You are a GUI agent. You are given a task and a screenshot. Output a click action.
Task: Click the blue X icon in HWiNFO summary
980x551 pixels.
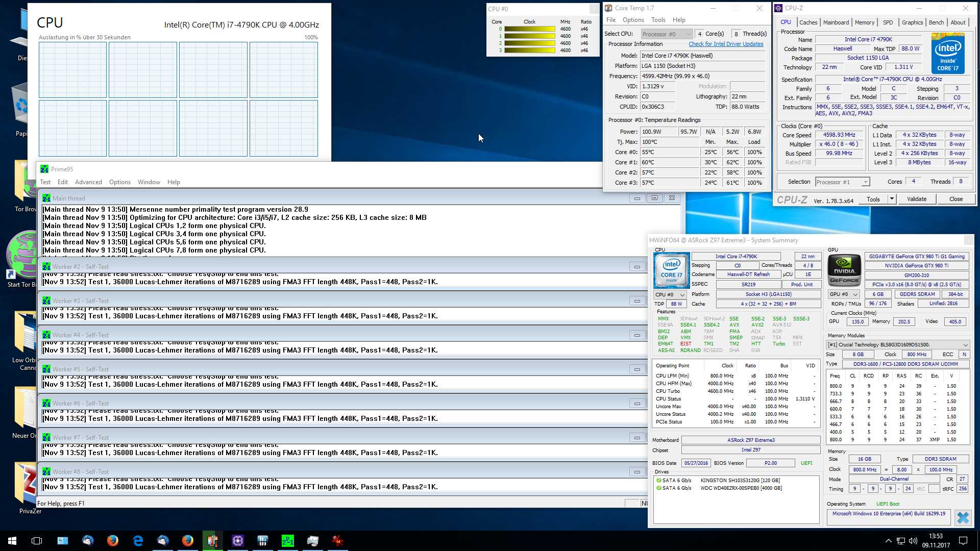(963, 517)
